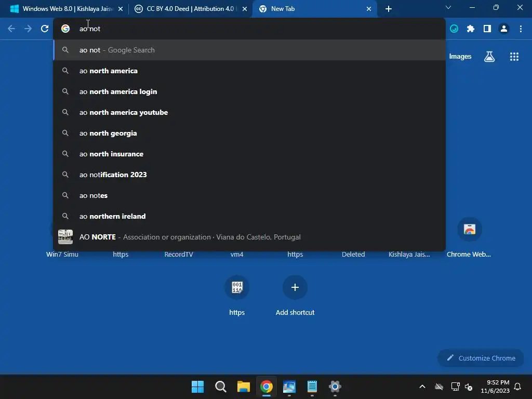
Task: Click the cloud sync tray icon
Action: tap(439, 387)
